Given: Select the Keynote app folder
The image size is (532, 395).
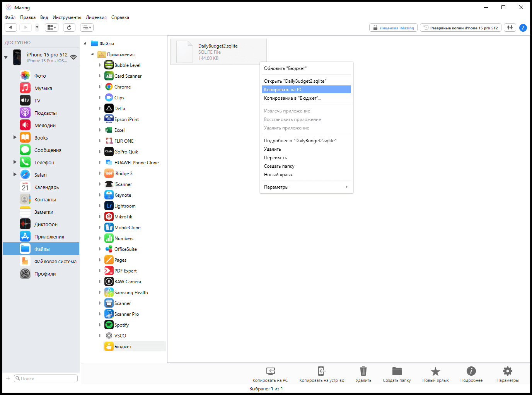Looking at the screenshot, I should tap(123, 195).
